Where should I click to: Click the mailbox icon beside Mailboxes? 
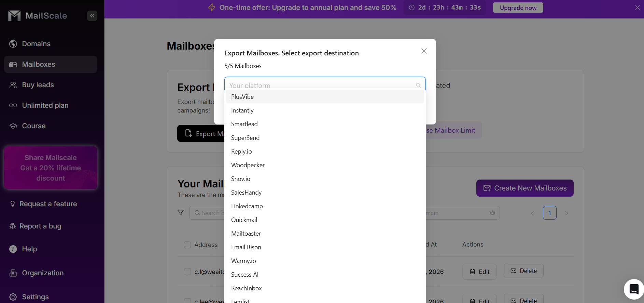point(13,64)
